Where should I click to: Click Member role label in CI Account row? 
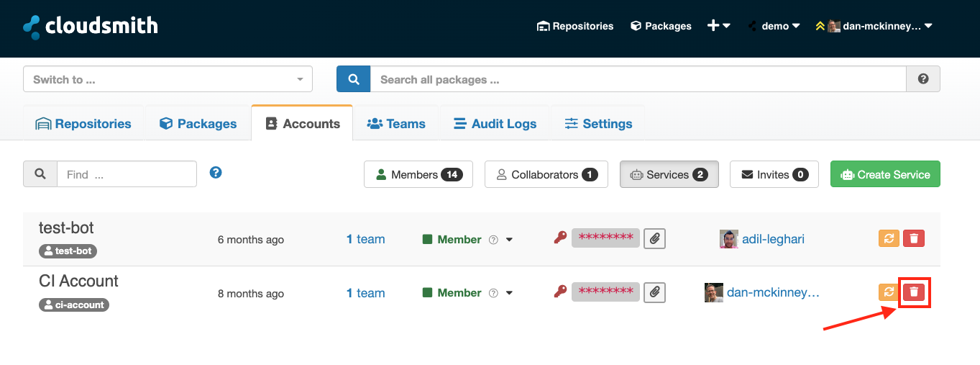(459, 293)
